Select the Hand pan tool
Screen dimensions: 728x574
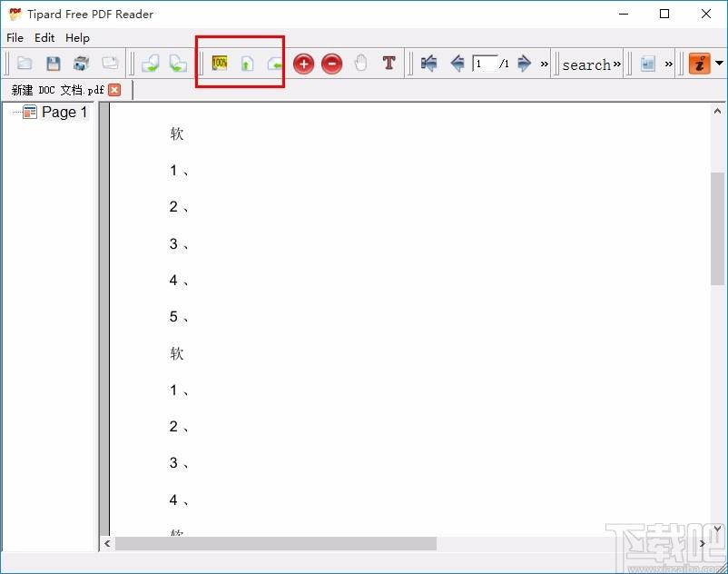coord(360,63)
